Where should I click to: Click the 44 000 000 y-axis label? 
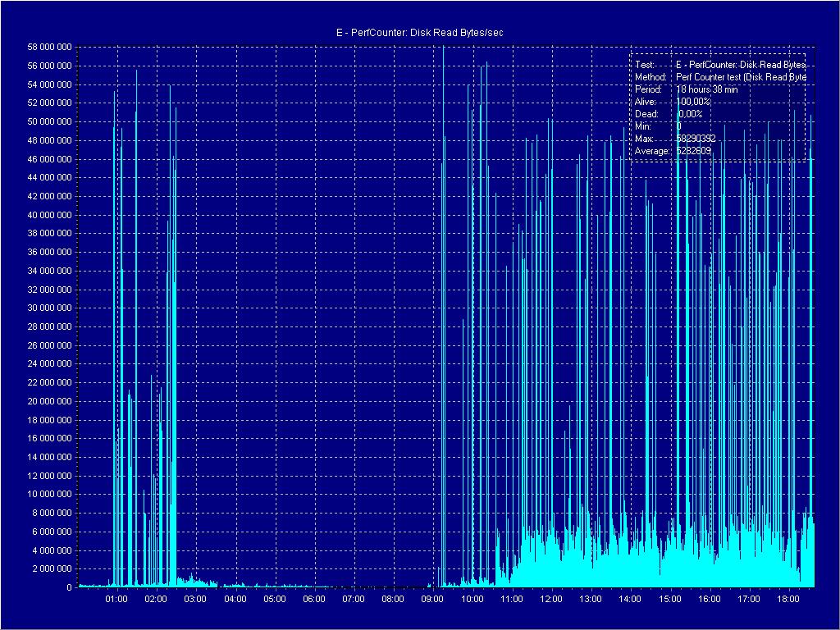pyautogui.click(x=50, y=178)
